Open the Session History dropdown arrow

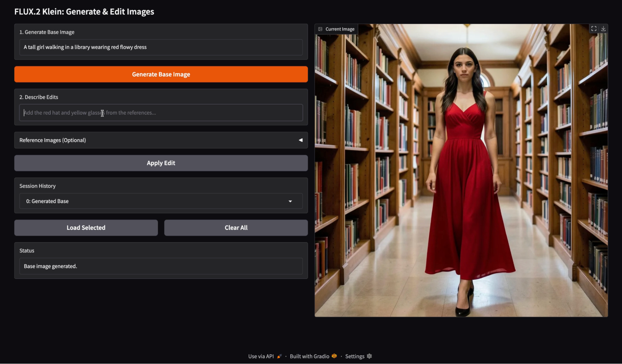tap(290, 201)
